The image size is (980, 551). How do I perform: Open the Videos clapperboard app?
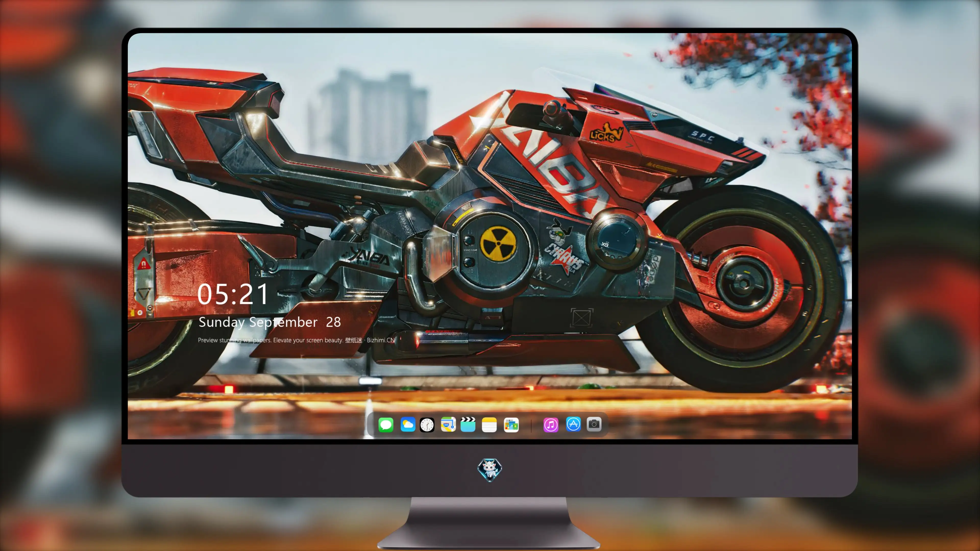[468, 425]
